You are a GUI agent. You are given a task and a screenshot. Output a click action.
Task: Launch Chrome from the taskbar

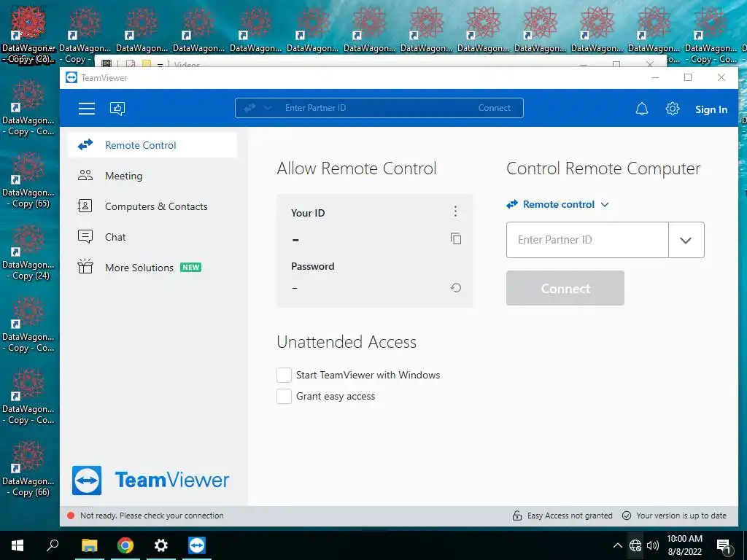point(125,545)
